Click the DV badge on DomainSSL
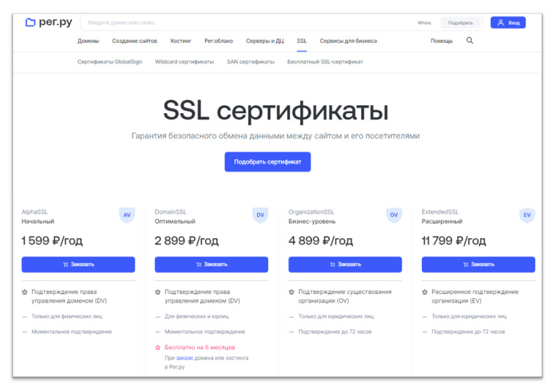Screen dimensions: 556x392 [260, 215]
